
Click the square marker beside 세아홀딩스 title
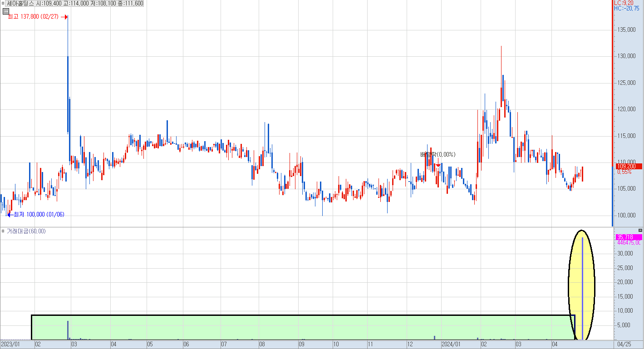pyautogui.click(x=3, y=3)
